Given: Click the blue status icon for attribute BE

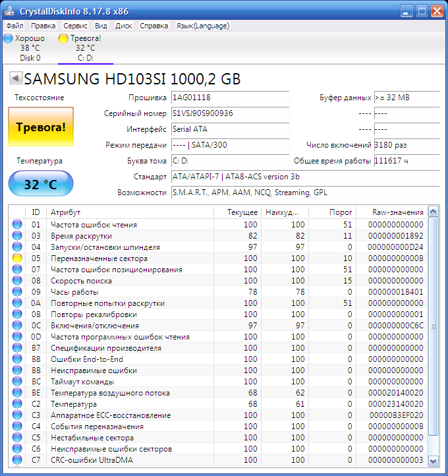Looking at the screenshot, I should pyautogui.click(x=17, y=392).
